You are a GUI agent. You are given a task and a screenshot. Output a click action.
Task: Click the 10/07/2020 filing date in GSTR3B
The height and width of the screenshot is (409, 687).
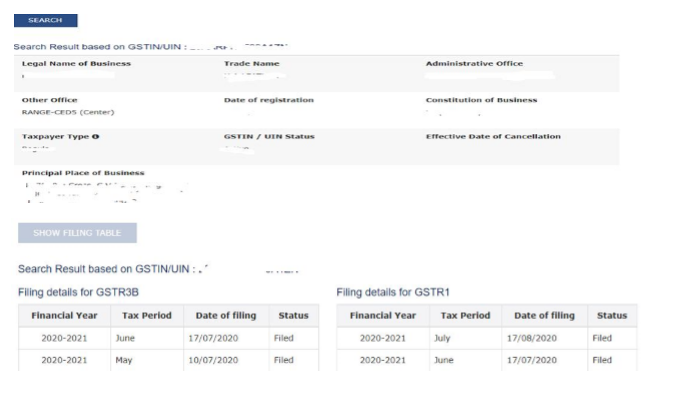pos(213,360)
